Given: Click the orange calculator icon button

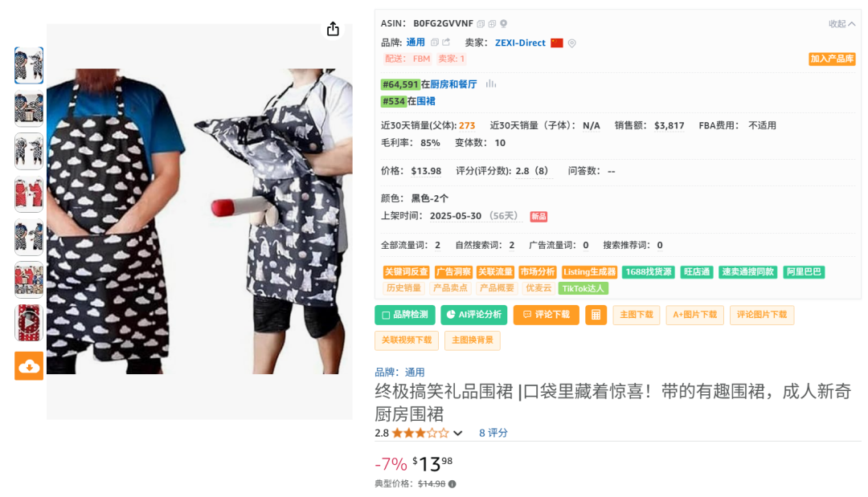Looking at the screenshot, I should [x=596, y=315].
